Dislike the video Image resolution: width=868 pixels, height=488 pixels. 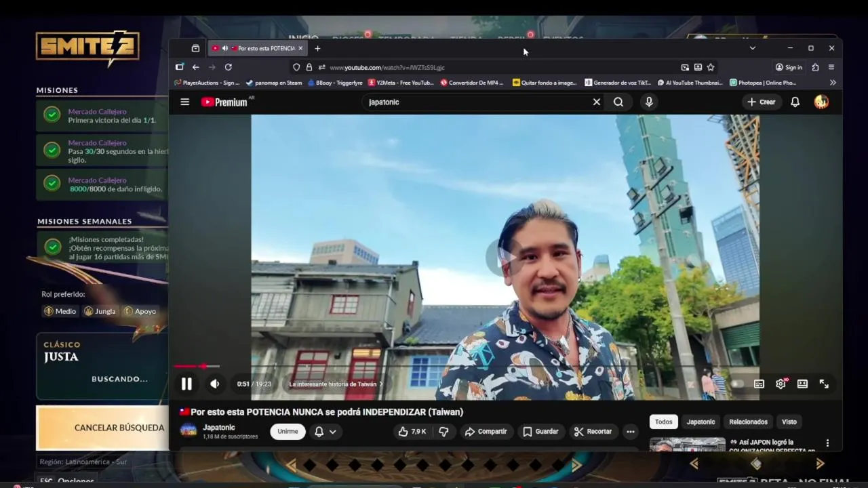coord(443,431)
